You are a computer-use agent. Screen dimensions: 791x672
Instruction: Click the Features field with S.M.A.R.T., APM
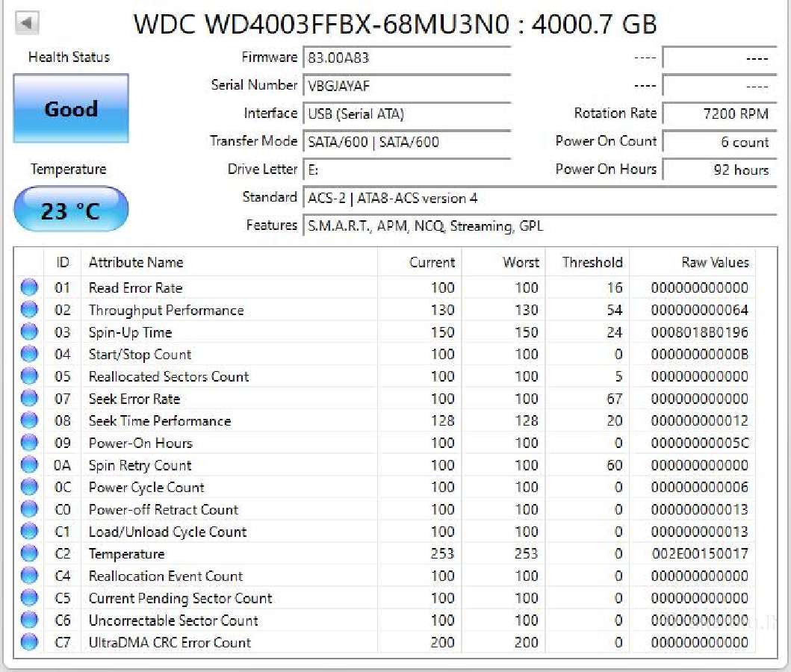pos(540,225)
